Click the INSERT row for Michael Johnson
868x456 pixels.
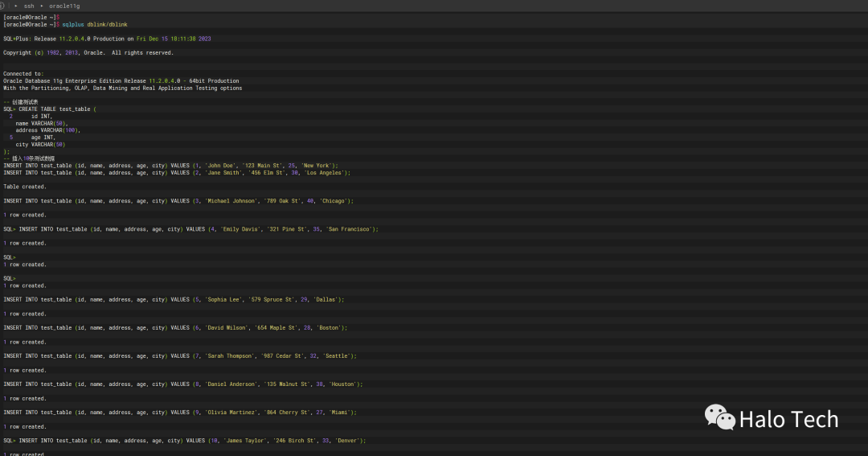coord(178,201)
